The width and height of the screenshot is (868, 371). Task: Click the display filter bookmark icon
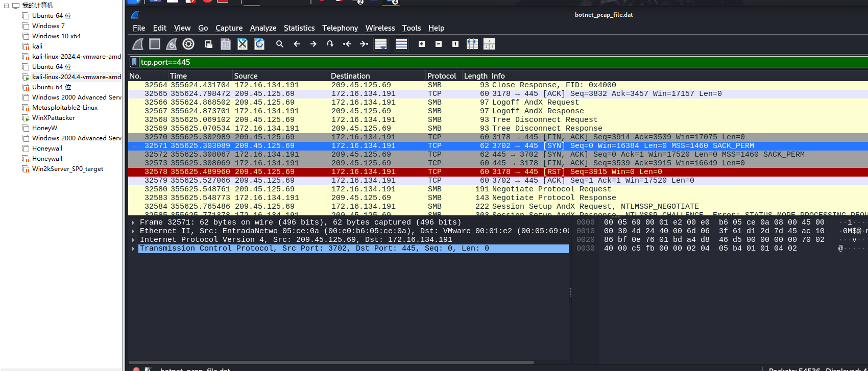(134, 62)
